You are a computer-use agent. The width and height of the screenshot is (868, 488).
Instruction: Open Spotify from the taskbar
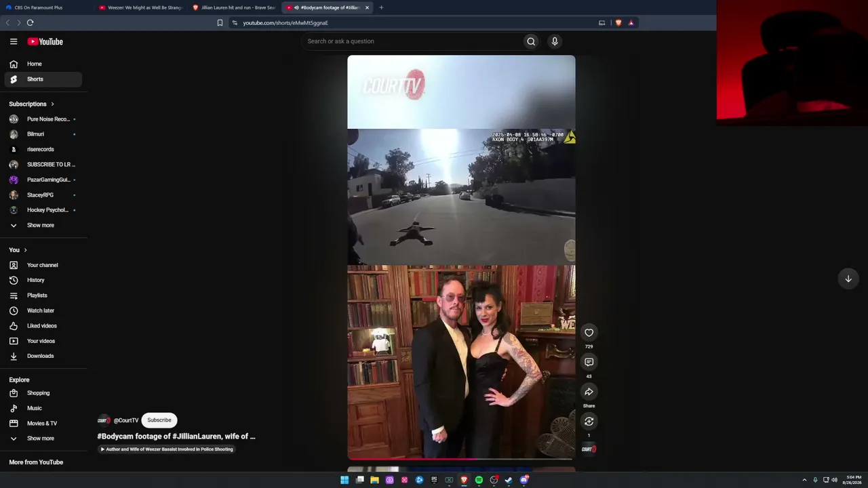coord(479,480)
